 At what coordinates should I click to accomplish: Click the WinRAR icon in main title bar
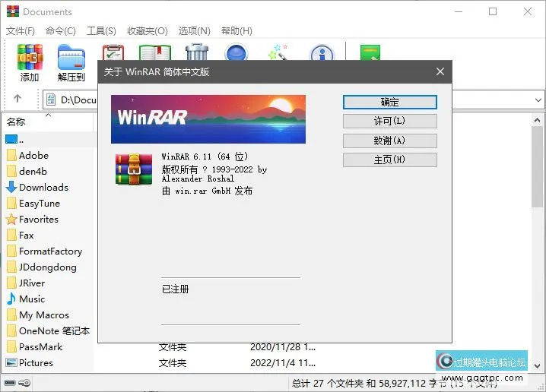click(12, 11)
